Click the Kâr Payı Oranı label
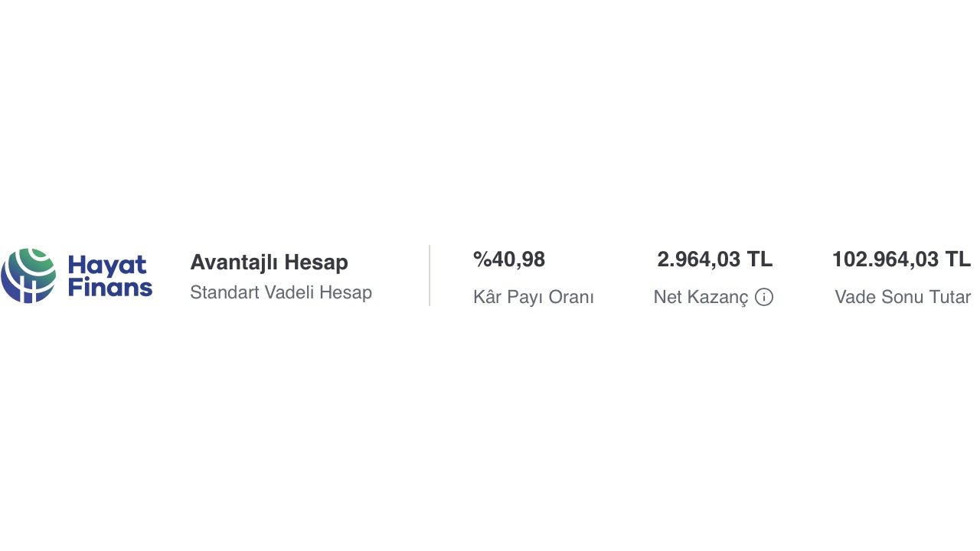The width and height of the screenshot is (980, 551). [x=534, y=297]
